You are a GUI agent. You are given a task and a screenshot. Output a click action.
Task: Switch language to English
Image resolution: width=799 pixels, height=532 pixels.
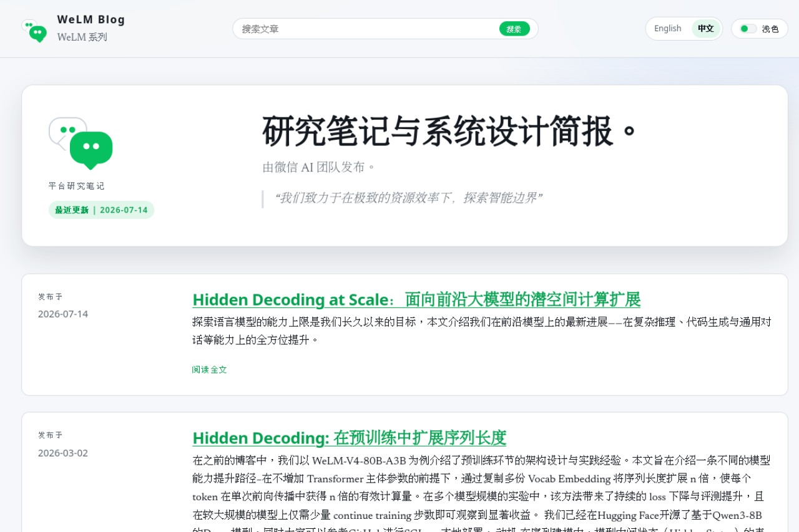(x=668, y=29)
